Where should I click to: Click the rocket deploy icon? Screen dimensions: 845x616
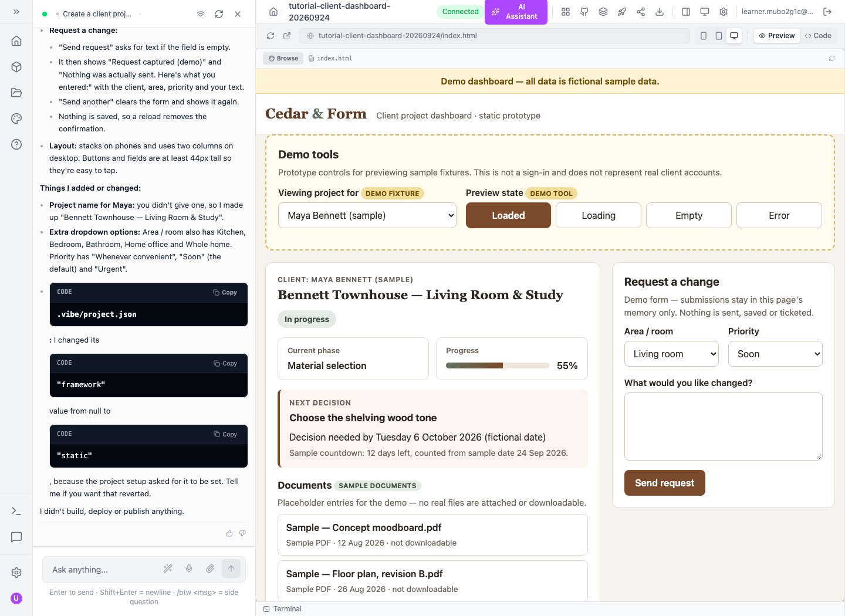622,12
